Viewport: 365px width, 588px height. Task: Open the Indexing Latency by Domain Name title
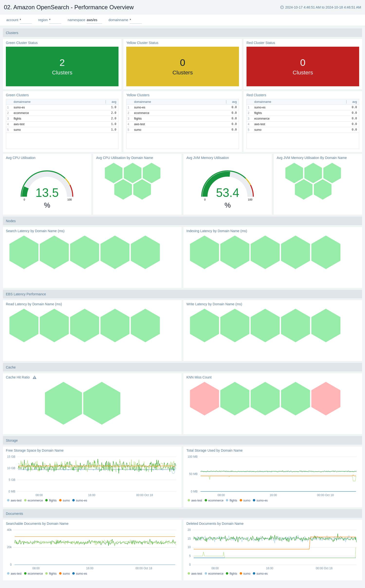(x=217, y=231)
